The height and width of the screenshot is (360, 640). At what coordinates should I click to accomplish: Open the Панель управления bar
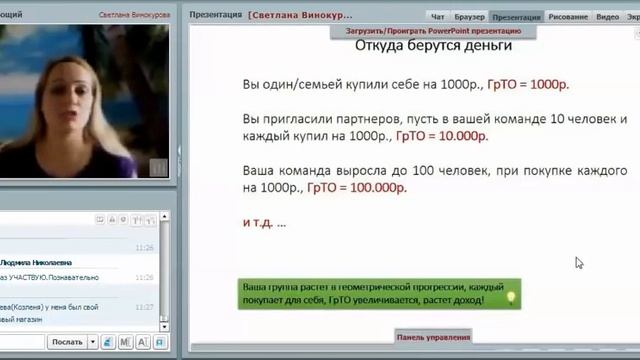coord(433,337)
